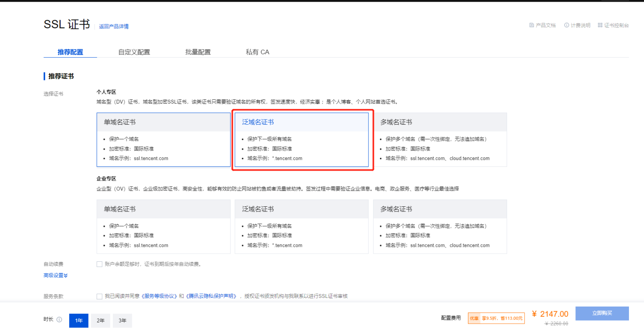Click the 证书控制台 grid icon
This screenshot has width=644, height=328.
[600, 25]
